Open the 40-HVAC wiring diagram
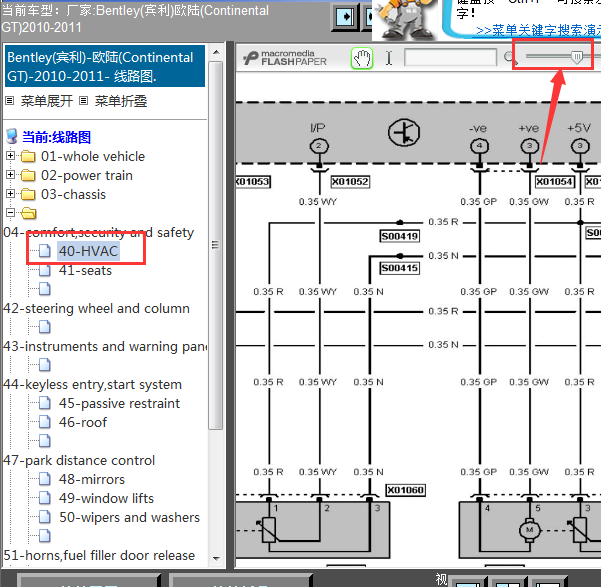 pyautogui.click(x=88, y=251)
